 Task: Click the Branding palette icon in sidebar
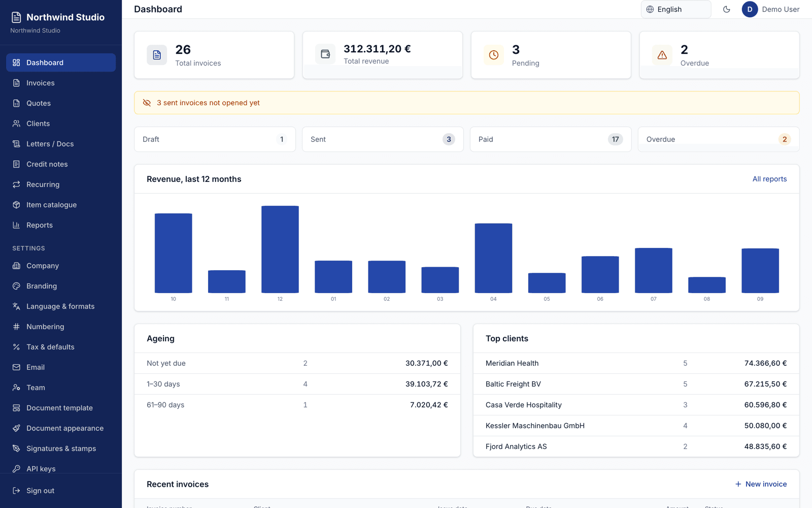click(x=16, y=286)
